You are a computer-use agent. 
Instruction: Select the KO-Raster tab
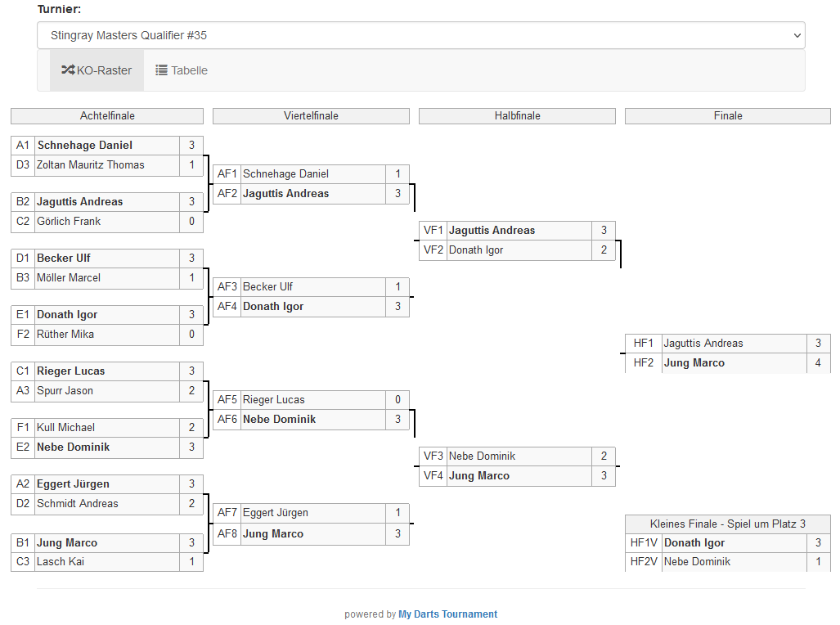(x=97, y=70)
